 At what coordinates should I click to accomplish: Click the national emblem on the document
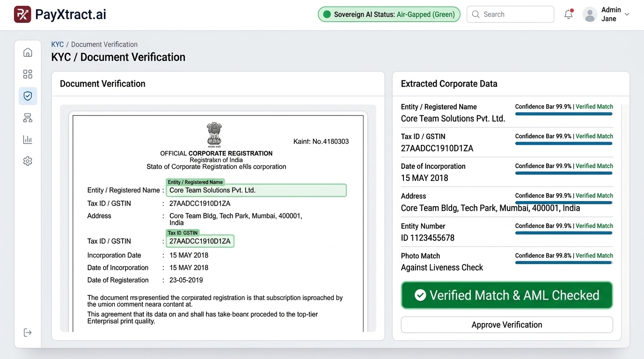tap(214, 135)
